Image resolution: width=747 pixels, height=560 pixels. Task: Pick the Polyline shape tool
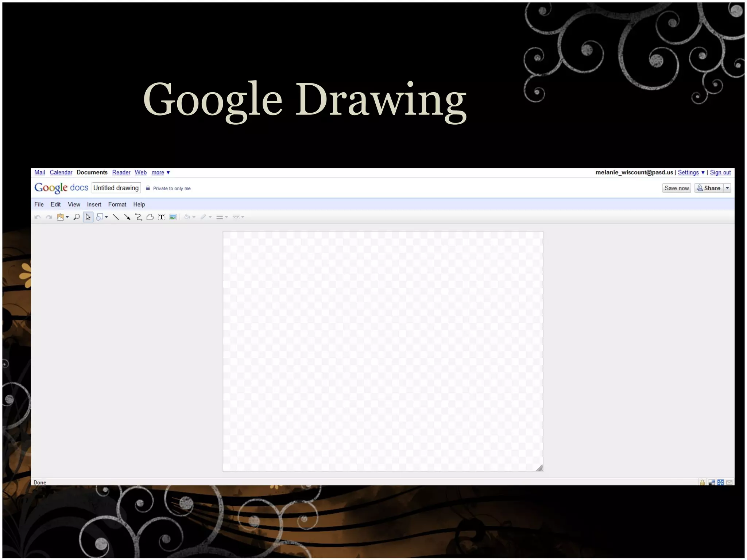[150, 217]
